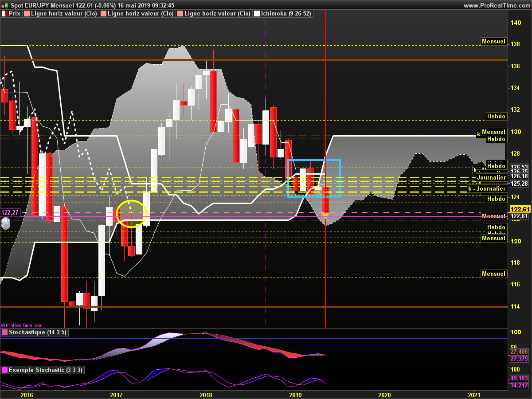The width and height of the screenshot is (532, 399).
Task: Open the Ichimoku (9 26 52) indicator settings
Action: [x=286, y=14]
